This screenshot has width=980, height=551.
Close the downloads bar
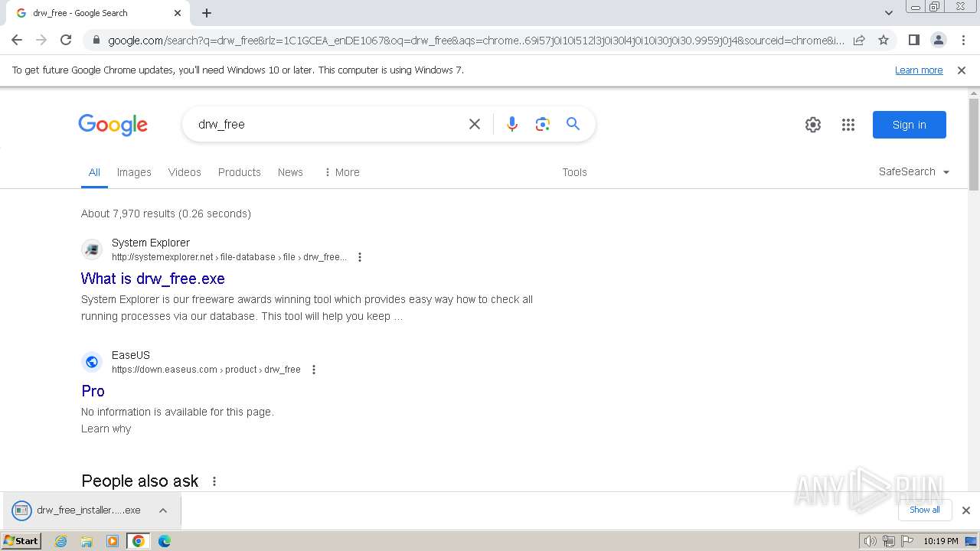966,510
